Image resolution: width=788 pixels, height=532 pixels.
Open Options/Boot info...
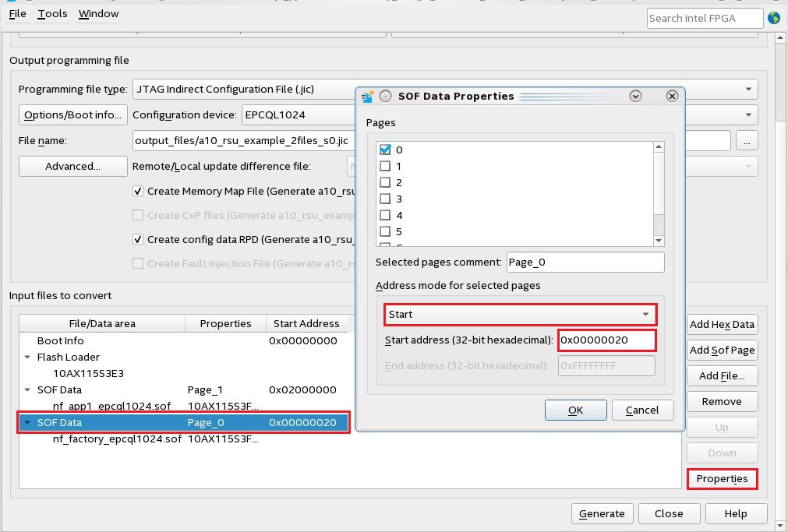tap(72, 115)
